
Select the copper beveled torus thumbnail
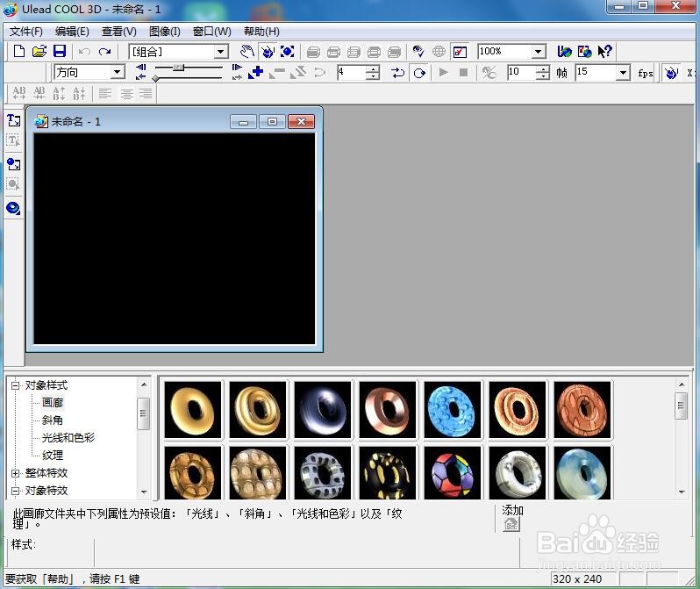tap(388, 409)
